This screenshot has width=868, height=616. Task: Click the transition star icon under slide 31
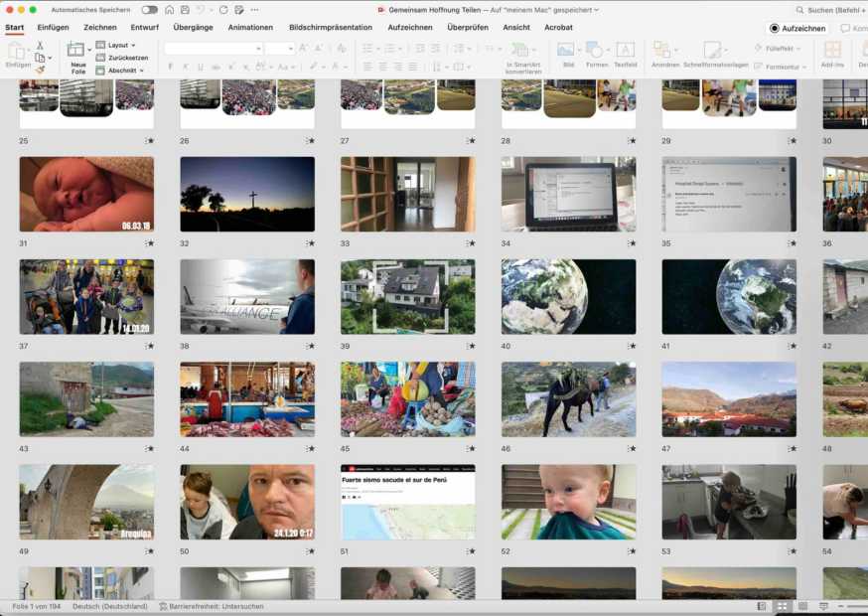tap(149, 243)
